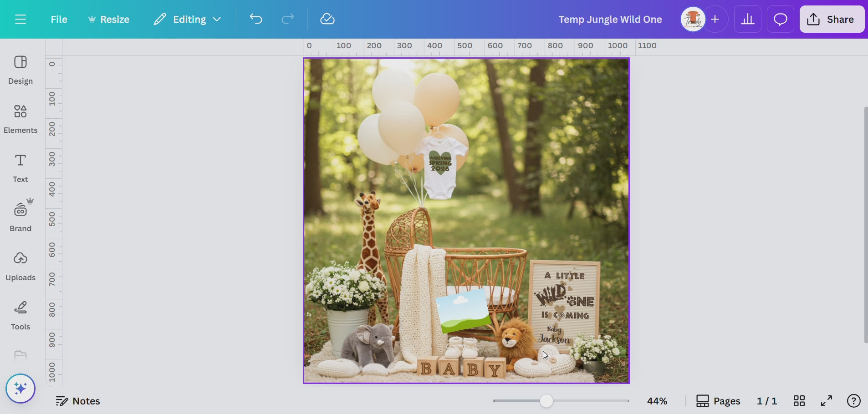
Task: Open the Text panel
Action: (20, 168)
